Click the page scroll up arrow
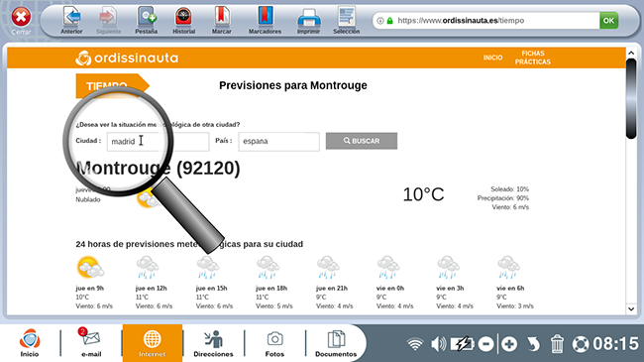Viewport: 644px width, 362px height. point(631,53)
